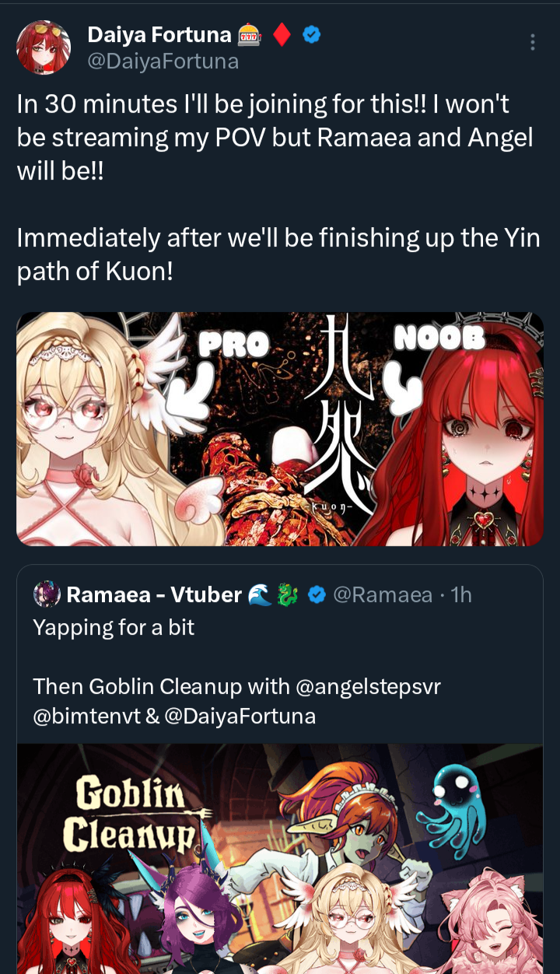Open the three-dot tweet options menu
The height and width of the screenshot is (974, 560).
click(x=532, y=42)
